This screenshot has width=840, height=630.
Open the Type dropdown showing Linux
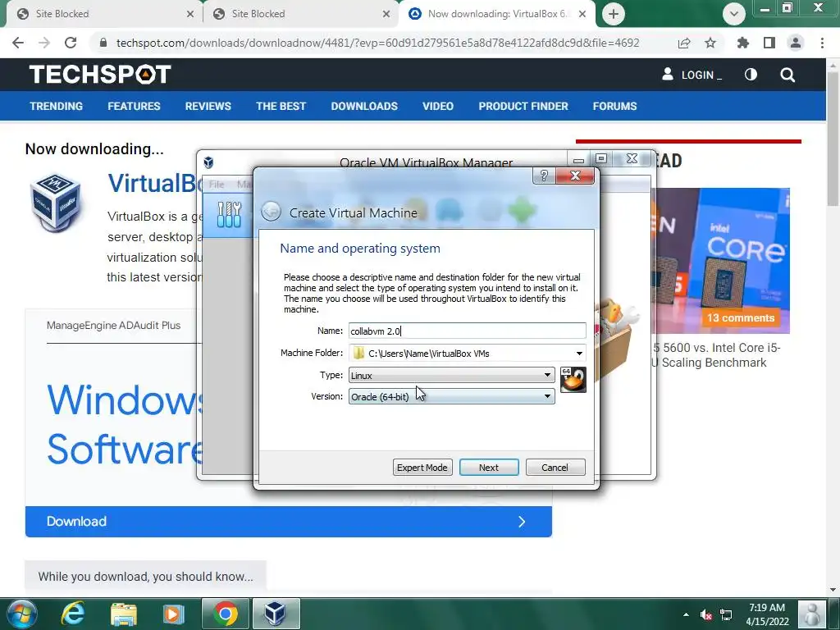click(452, 375)
